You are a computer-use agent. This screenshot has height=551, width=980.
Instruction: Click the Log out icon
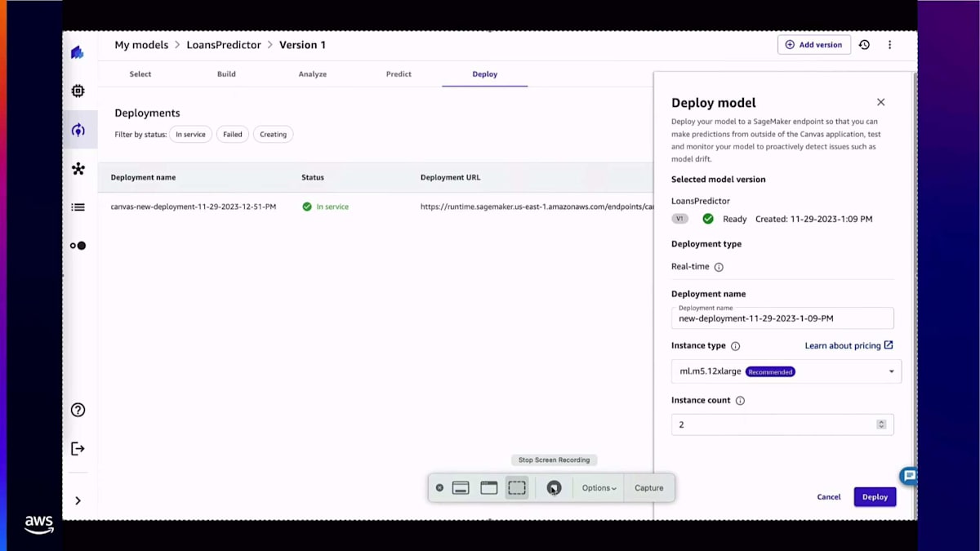tap(78, 448)
